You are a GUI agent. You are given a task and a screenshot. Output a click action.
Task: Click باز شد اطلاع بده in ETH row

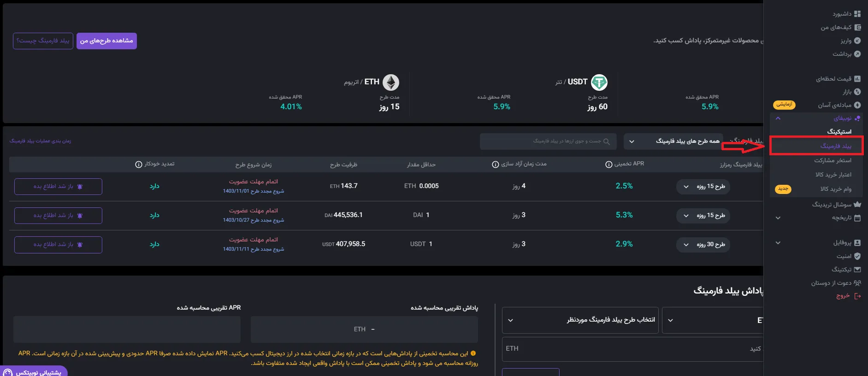tap(58, 187)
